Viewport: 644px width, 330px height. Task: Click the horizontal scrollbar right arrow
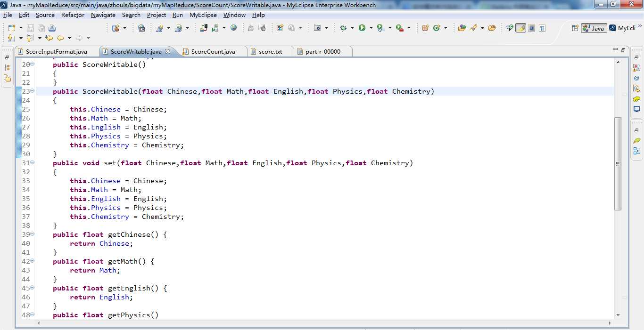[x=610, y=323]
